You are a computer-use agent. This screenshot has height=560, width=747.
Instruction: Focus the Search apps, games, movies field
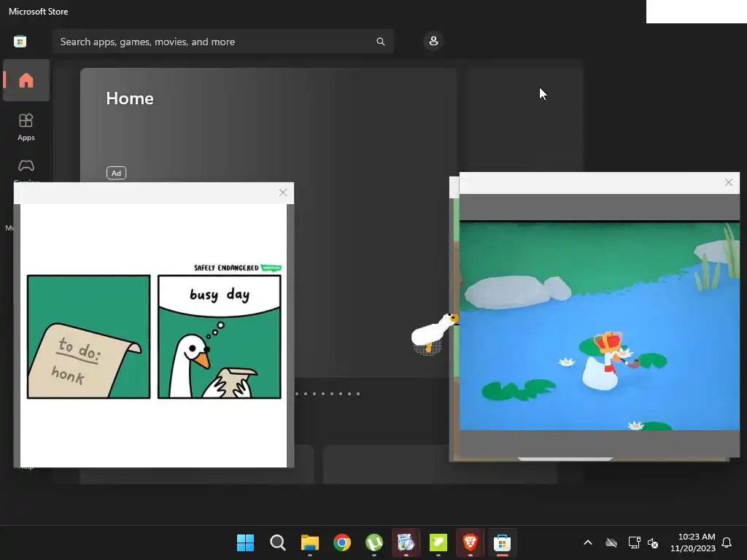click(x=223, y=42)
